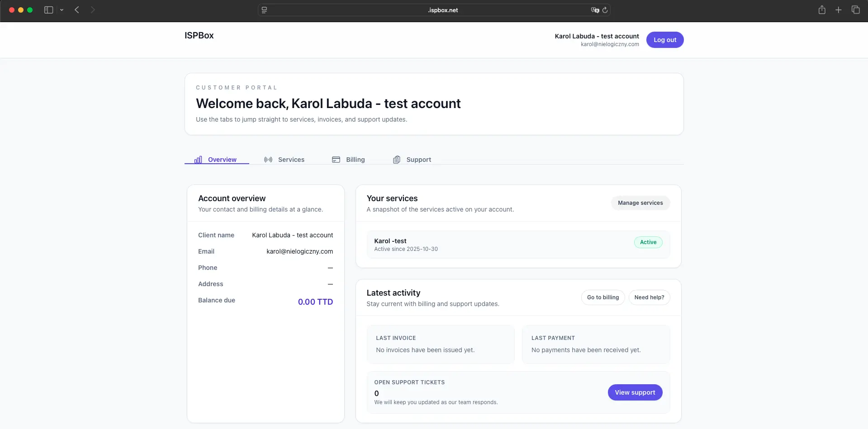Switch to the Billing tab
868x429 pixels.
pyautogui.click(x=355, y=159)
